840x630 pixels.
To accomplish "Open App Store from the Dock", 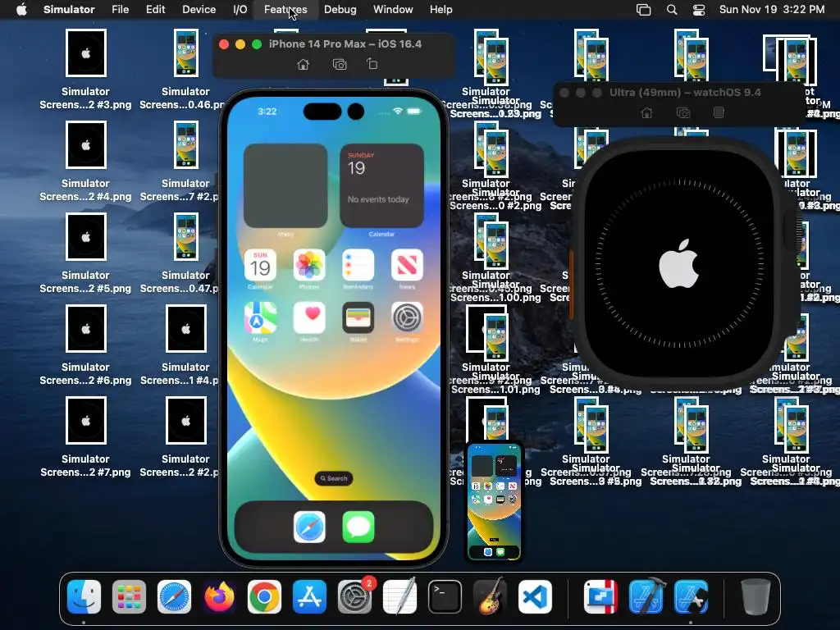I will click(x=309, y=596).
